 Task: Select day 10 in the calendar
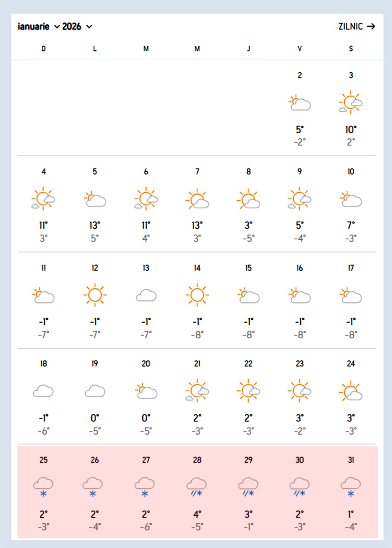coord(351,172)
